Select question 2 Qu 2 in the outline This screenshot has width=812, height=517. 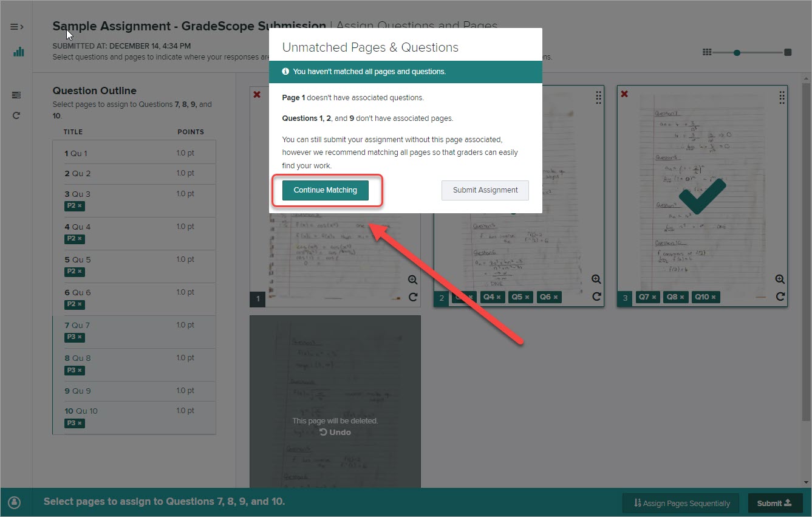(134, 174)
